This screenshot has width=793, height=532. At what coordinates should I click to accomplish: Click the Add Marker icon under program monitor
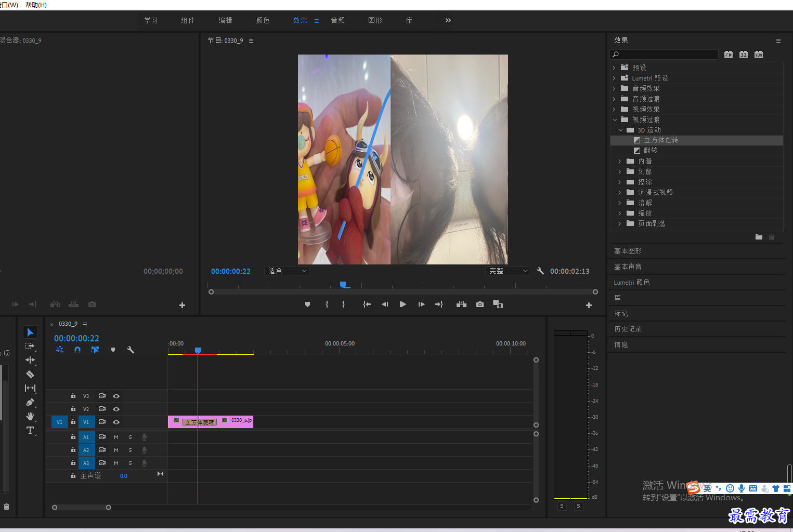[307, 304]
